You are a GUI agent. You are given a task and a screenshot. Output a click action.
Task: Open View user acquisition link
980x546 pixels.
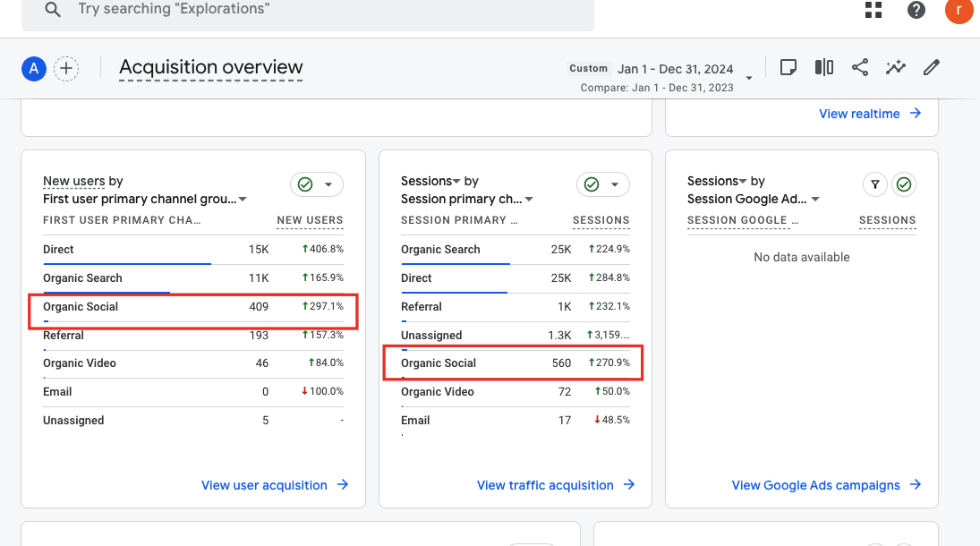pyautogui.click(x=274, y=485)
